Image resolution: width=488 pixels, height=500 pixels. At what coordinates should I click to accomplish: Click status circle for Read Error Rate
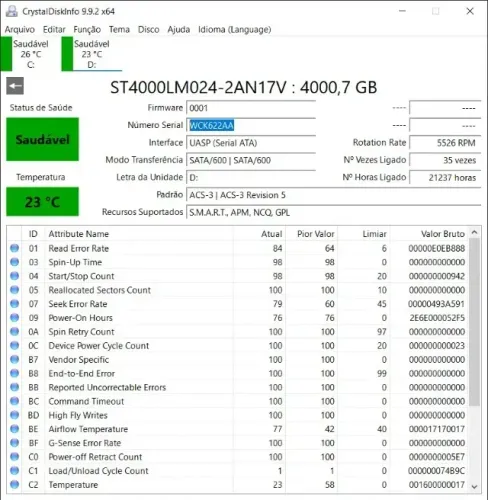coord(14,248)
